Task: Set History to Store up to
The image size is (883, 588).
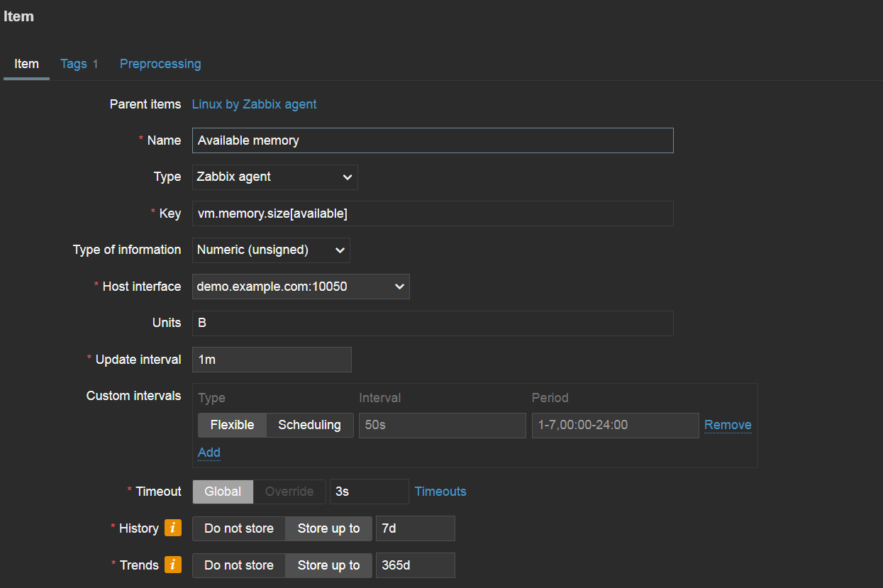Action: click(x=328, y=528)
